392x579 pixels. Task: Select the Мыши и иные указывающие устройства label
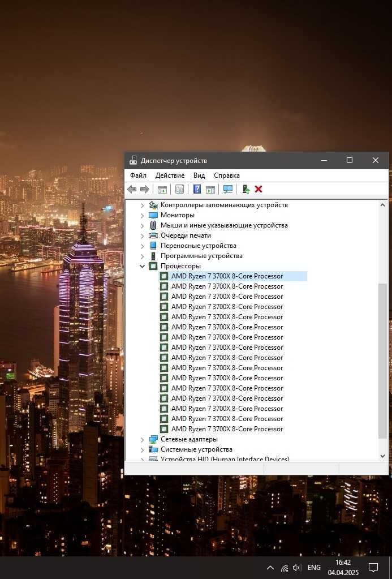(224, 225)
